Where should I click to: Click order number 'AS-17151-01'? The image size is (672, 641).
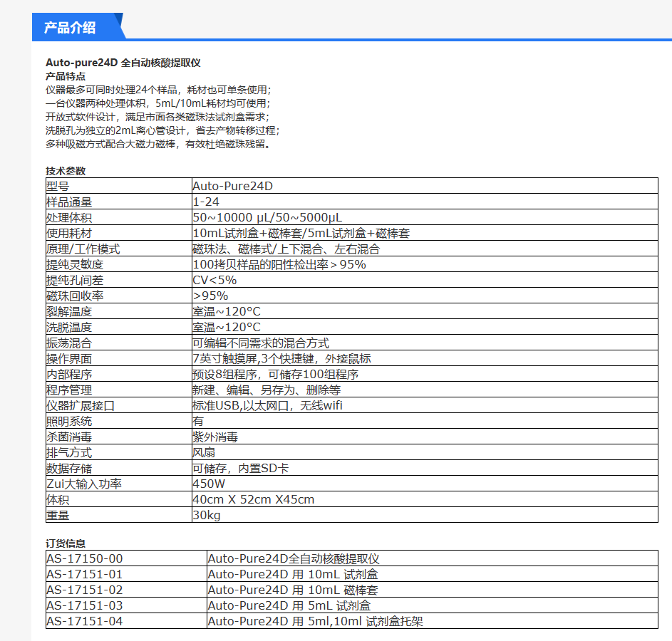point(84,574)
